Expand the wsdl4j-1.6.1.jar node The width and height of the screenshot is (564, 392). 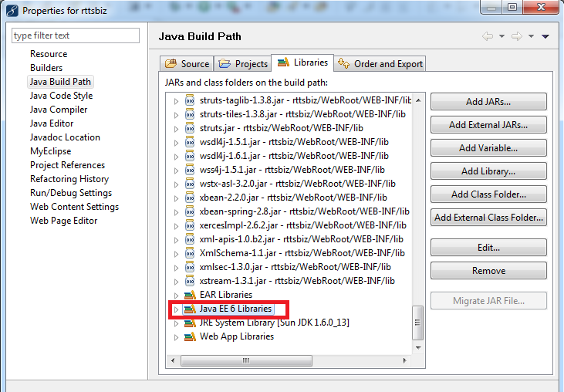176,157
